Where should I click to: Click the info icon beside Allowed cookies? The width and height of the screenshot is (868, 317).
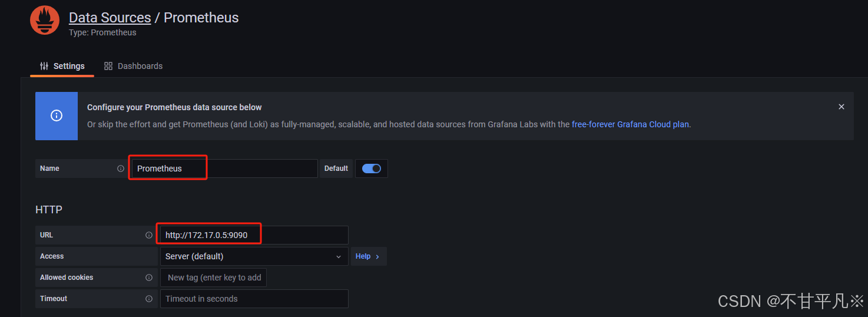[149, 278]
